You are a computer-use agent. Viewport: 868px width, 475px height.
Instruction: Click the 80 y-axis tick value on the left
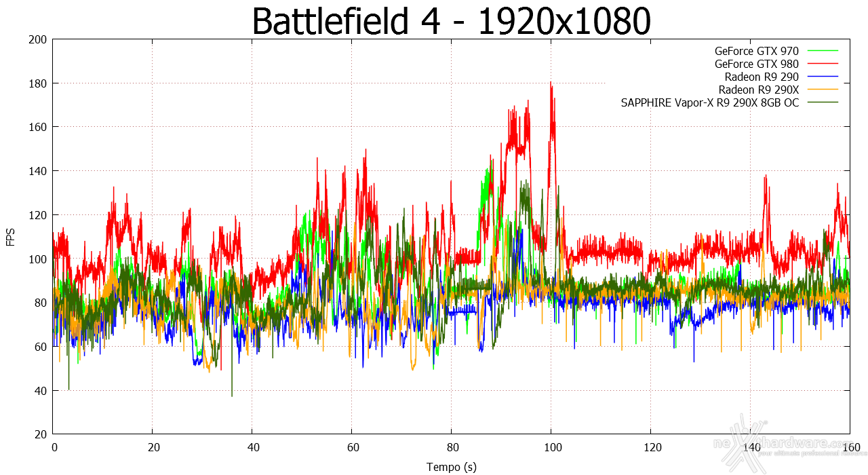coord(41,303)
